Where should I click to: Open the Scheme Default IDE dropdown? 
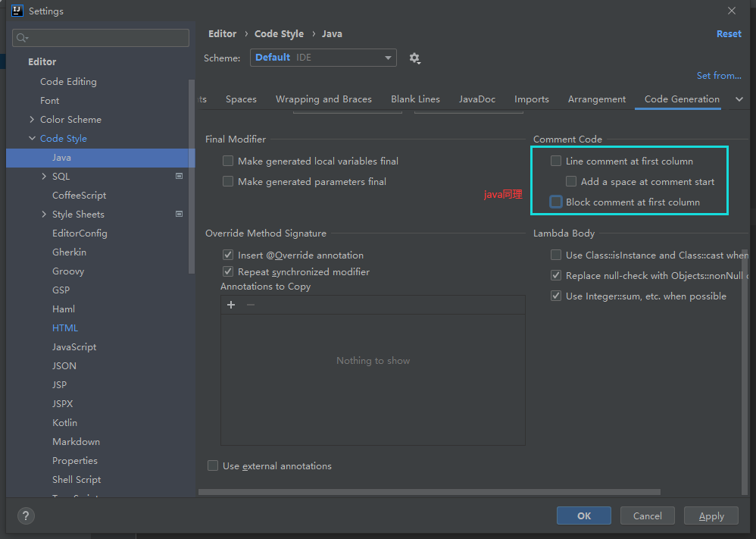(323, 58)
